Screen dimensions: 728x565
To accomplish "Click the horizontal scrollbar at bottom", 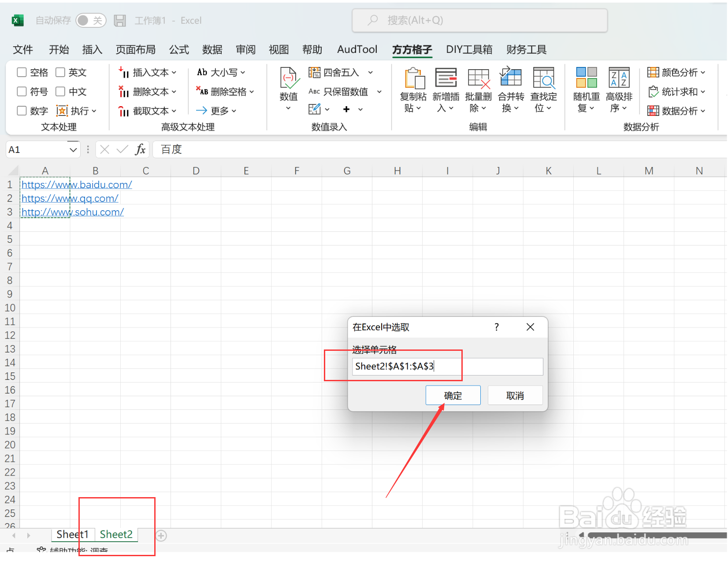I will 657,535.
